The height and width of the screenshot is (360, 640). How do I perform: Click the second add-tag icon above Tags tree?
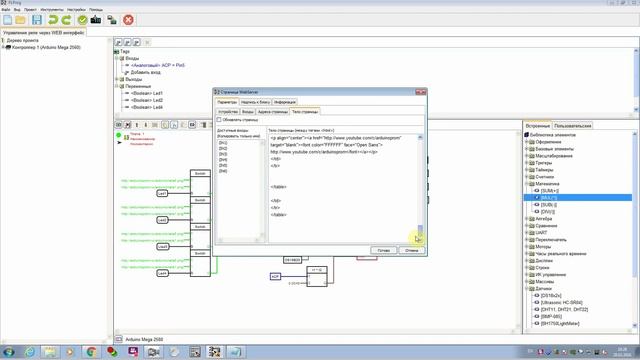pos(127,42)
